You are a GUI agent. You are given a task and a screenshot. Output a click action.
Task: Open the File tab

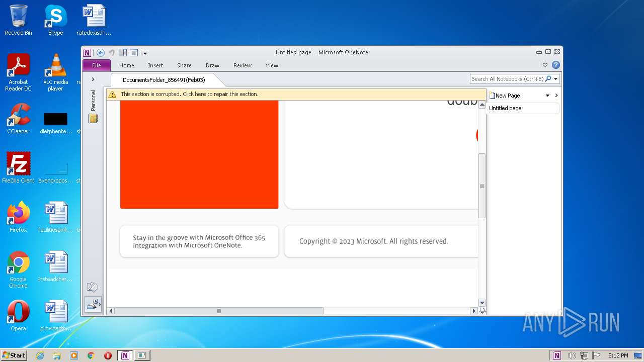97,65
